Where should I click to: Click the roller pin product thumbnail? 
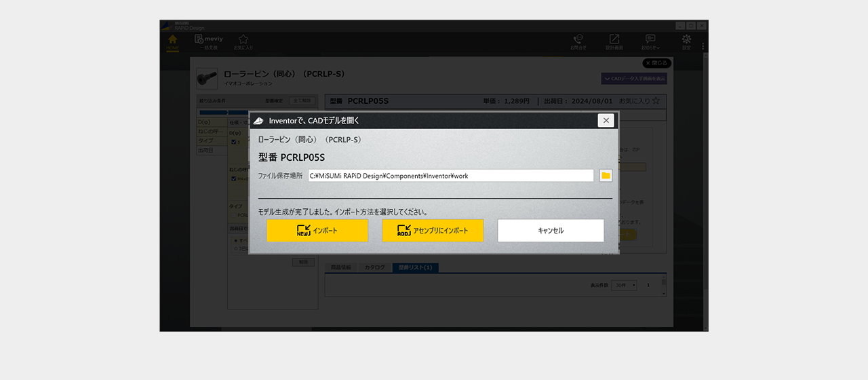pyautogui.click(x=207, y=79)
